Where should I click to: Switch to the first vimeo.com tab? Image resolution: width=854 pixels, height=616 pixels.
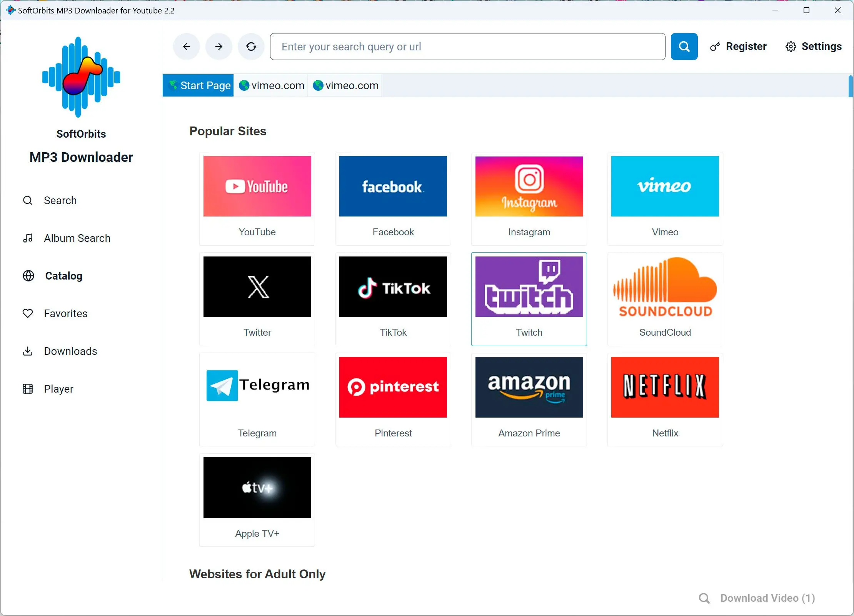[272, 85]
